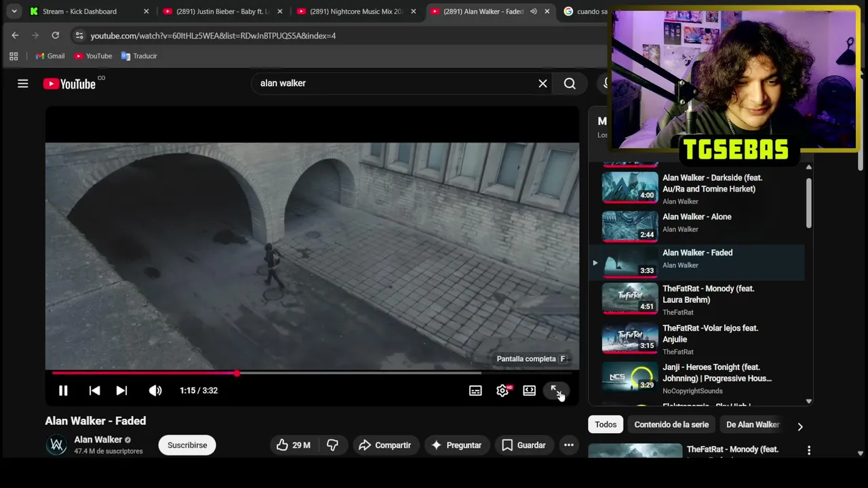Image resolution: width=868 pixels, height=488 pixels.
Task: Open the player settings gear
Action: 502,390
